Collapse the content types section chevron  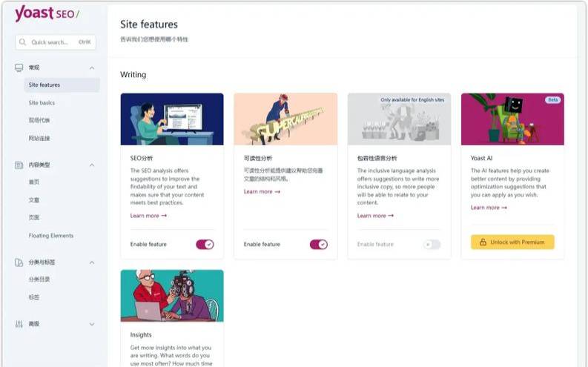click(92, 165)
